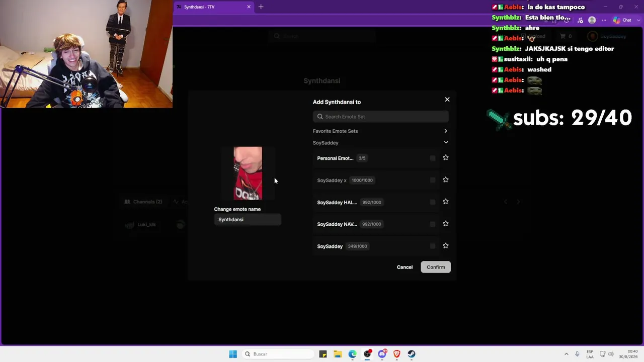
Task: Click the Cancel button
Action: 405,267
